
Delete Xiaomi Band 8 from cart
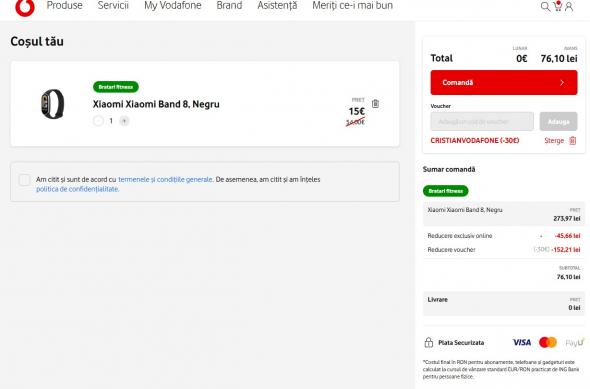375,103
